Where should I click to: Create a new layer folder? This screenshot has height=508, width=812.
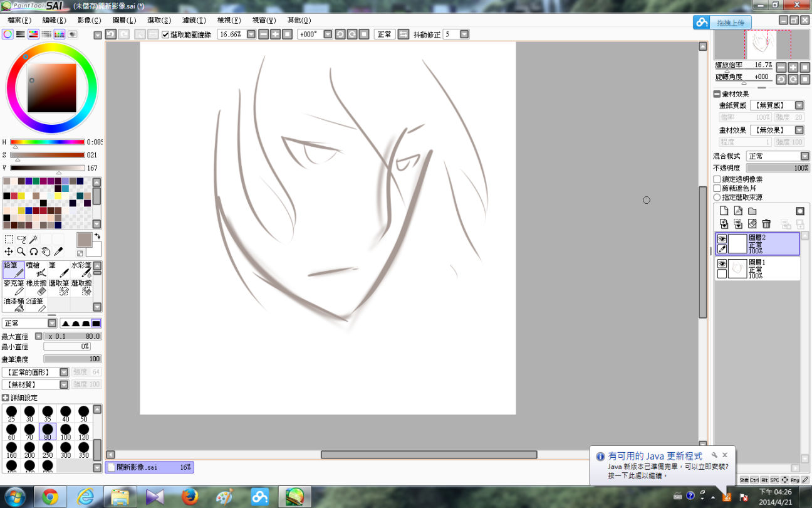pyautogui.click(x=752, y=211)
